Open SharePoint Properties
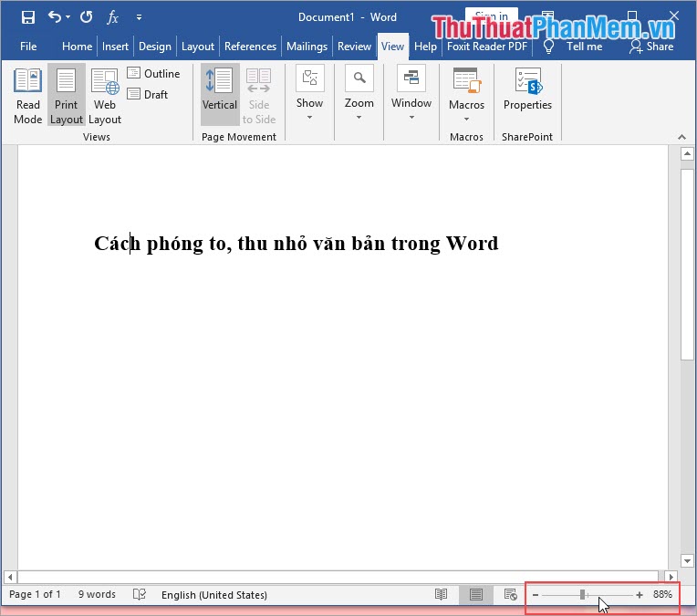This screenshot has height=616, width=697. [527, 89]
